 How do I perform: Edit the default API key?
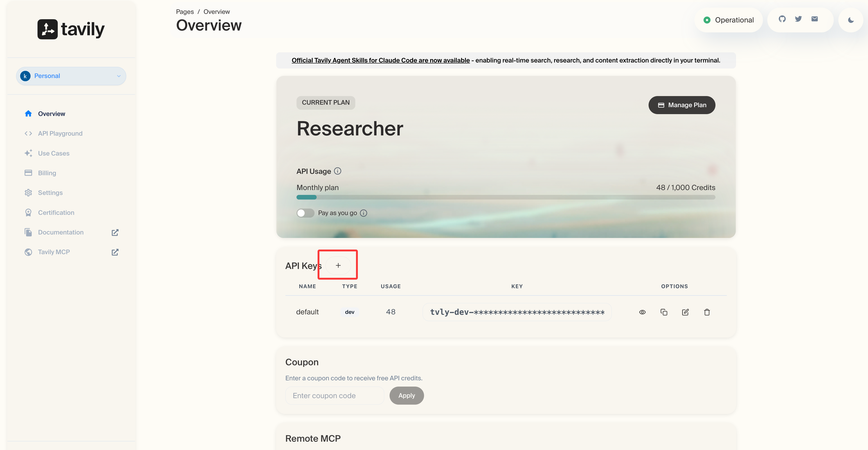point(685,312)
